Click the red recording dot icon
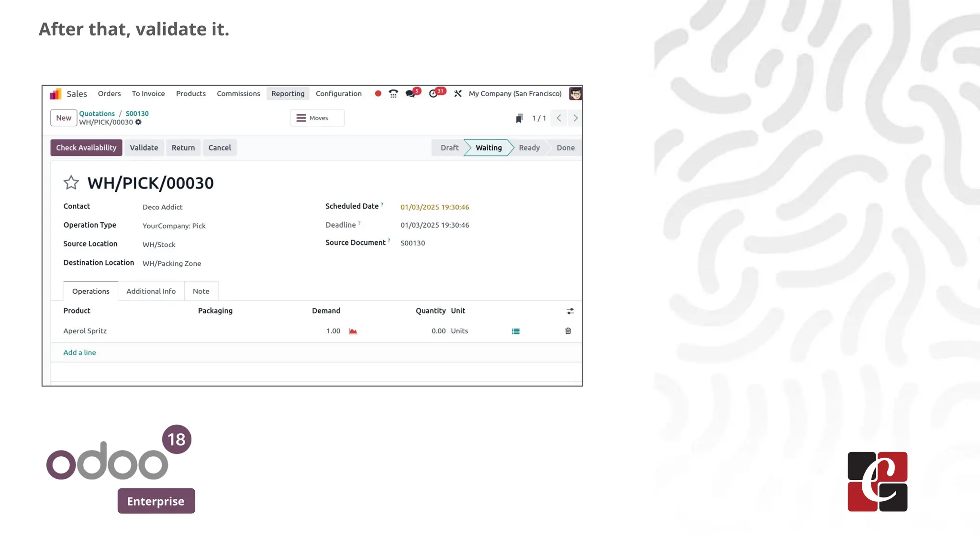This screenshot has height=551, width=980. 378,94
